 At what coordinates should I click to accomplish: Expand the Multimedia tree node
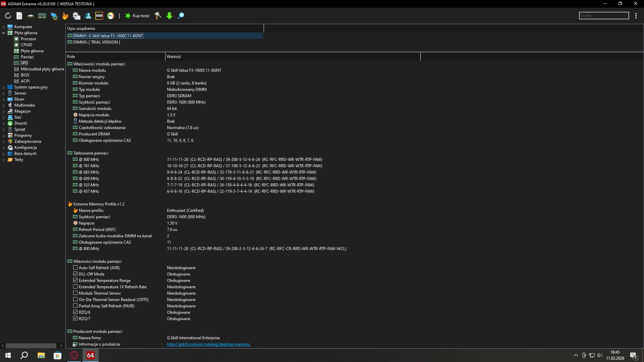point(3,105)
